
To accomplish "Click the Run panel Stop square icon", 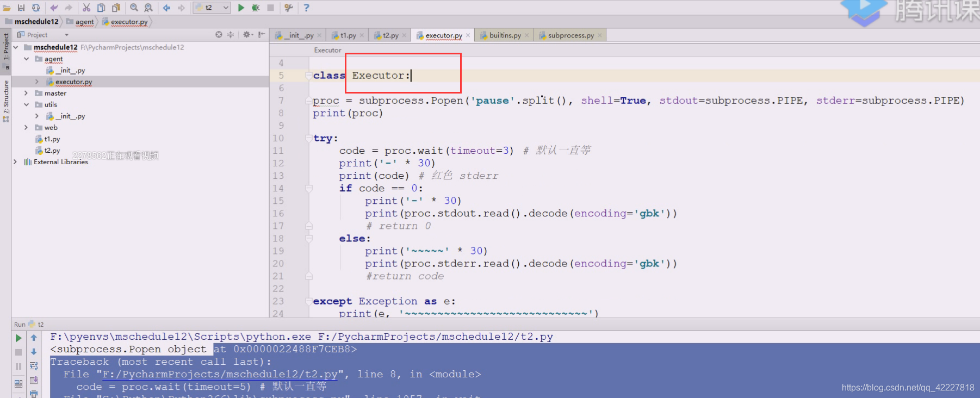I will 18,352.
